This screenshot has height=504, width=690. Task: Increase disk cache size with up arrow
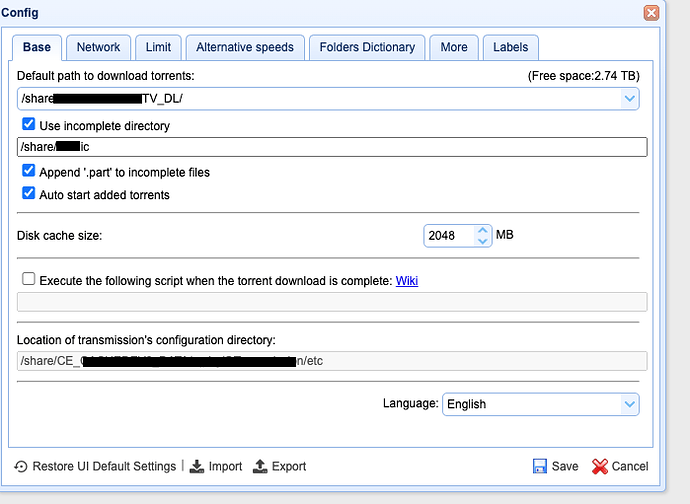(x=483, y=231)
